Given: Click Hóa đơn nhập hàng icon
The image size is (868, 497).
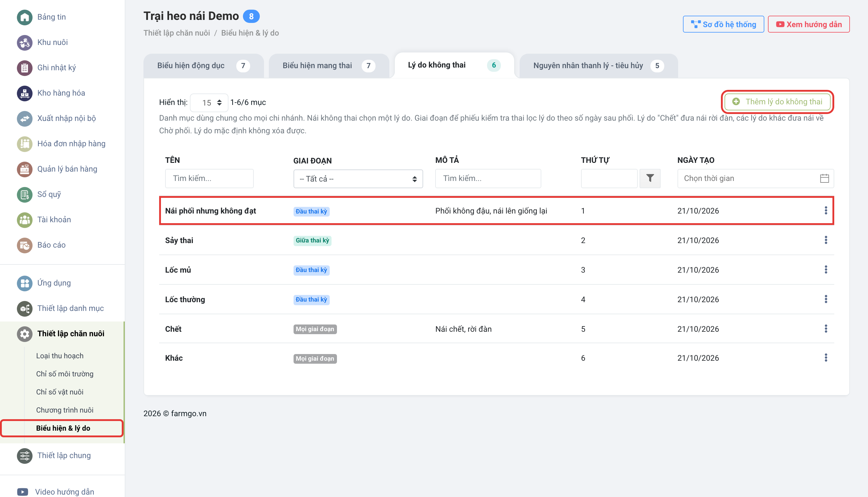Looking at the screenshot, I should [24, 144].
